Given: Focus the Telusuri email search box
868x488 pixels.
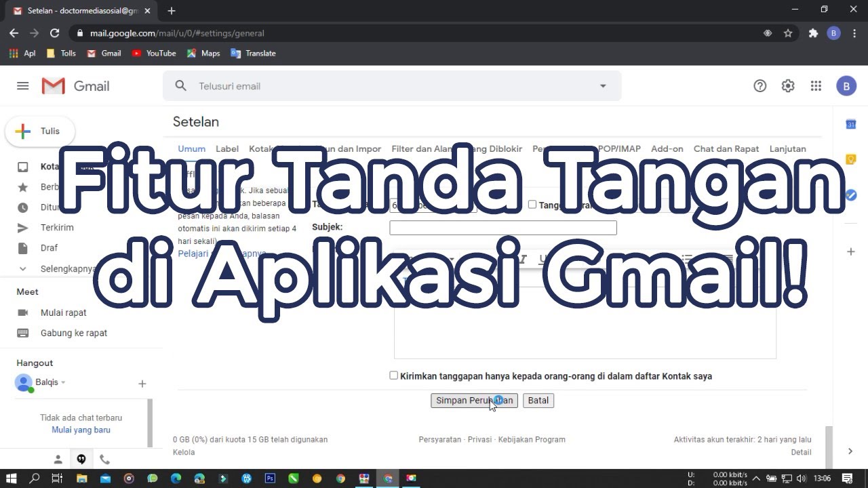Looking at the screenshot, I should (x=393, y=86).
